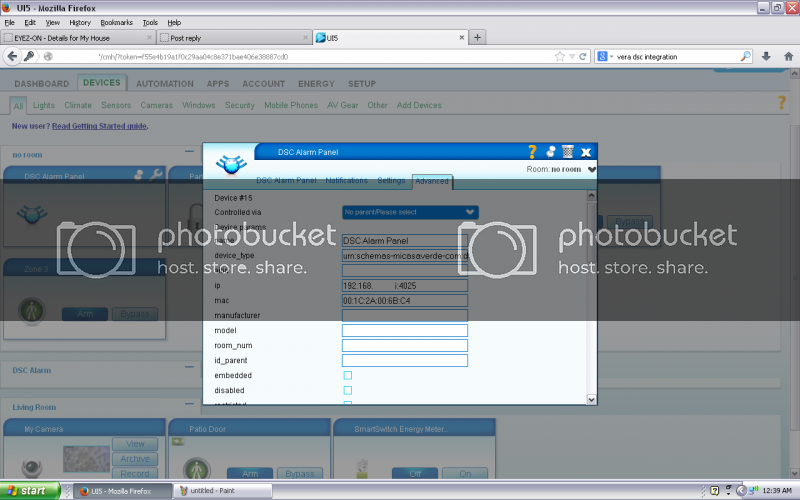Close the UI5 browser tab

(461, 37)
